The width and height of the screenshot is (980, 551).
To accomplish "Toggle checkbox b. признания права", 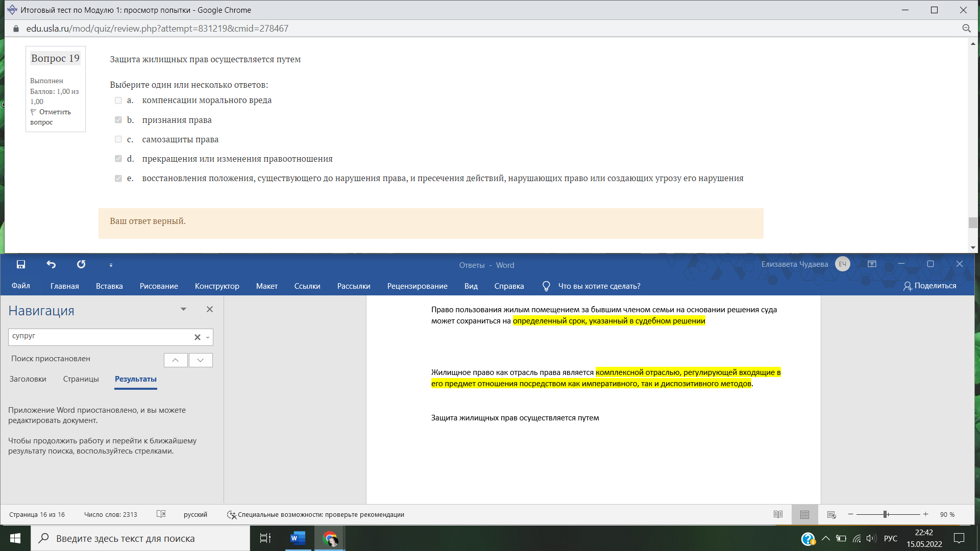I will pyautogui.click(x=118, y=120).
